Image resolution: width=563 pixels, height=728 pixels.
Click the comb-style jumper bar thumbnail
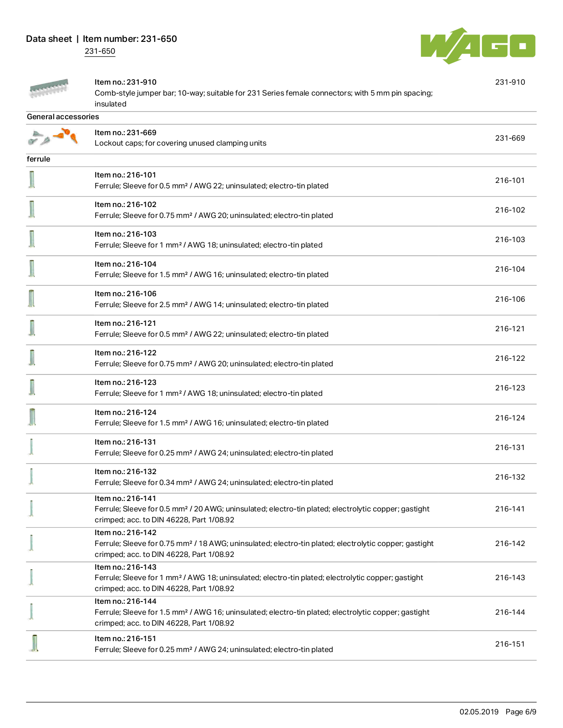point(49,88)
